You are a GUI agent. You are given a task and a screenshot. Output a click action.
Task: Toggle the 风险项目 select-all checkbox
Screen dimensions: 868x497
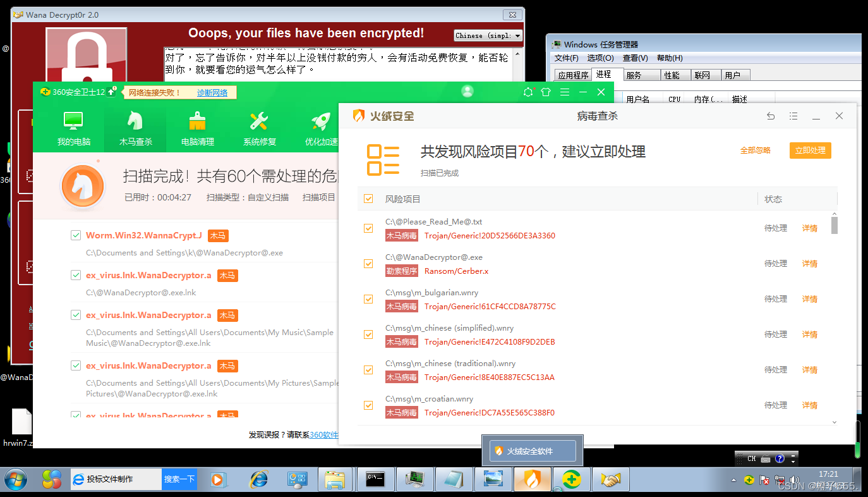(x=368, y=199)
